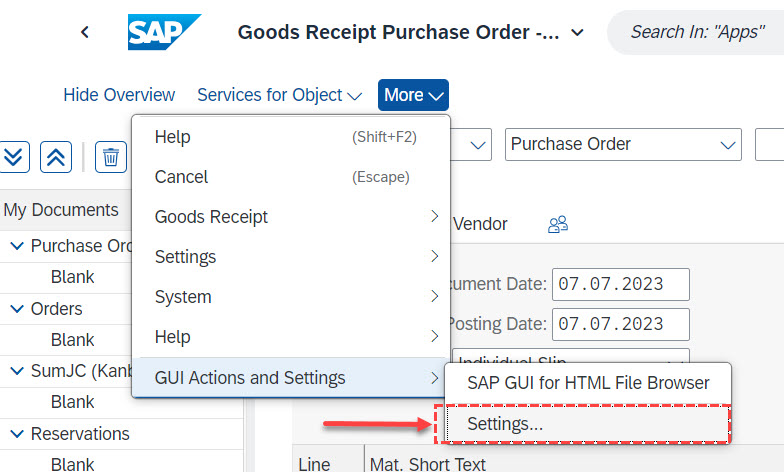Click the More button
The width and height of the screenshot is (784, 472).
[x=413, y=95]
